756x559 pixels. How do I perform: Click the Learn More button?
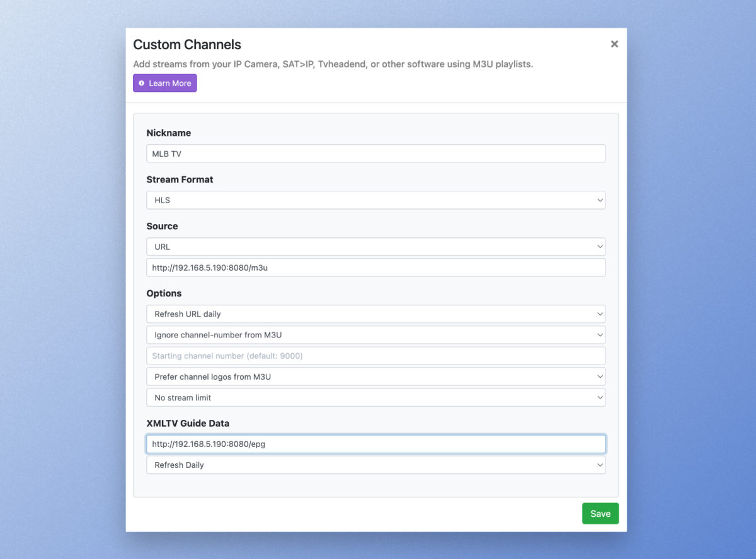165,83
